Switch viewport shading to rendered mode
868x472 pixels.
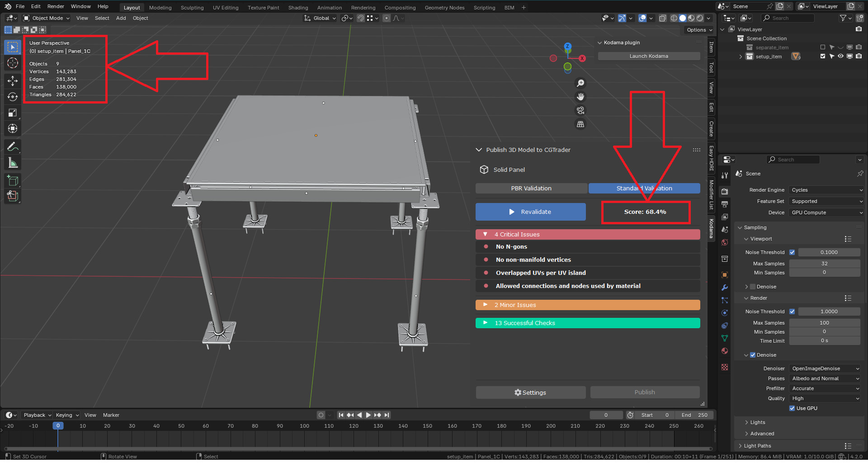(x=700, y=18)
